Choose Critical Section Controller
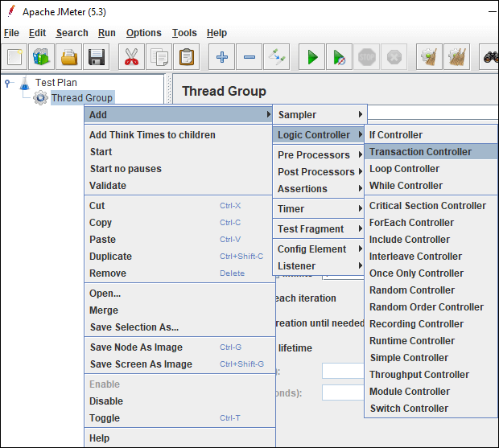 pyautogui.click(x=431, y=206)
